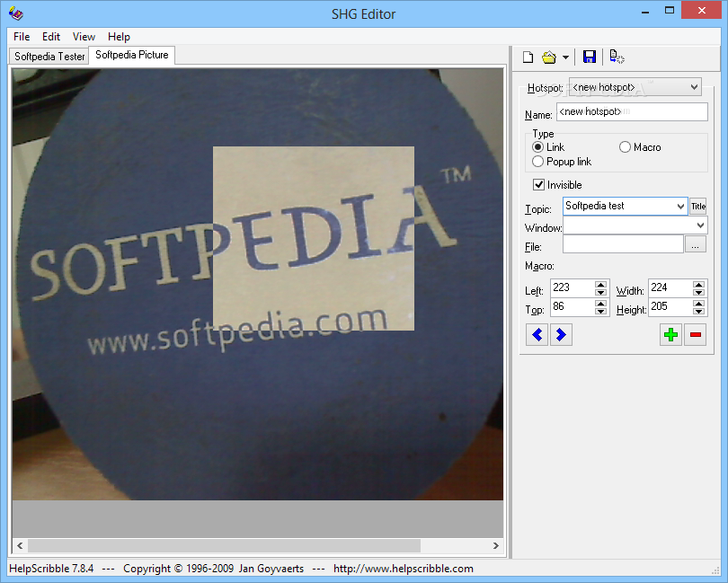Increase the Top value spinner
Screen dimensions: 728x583
(600, 303)
